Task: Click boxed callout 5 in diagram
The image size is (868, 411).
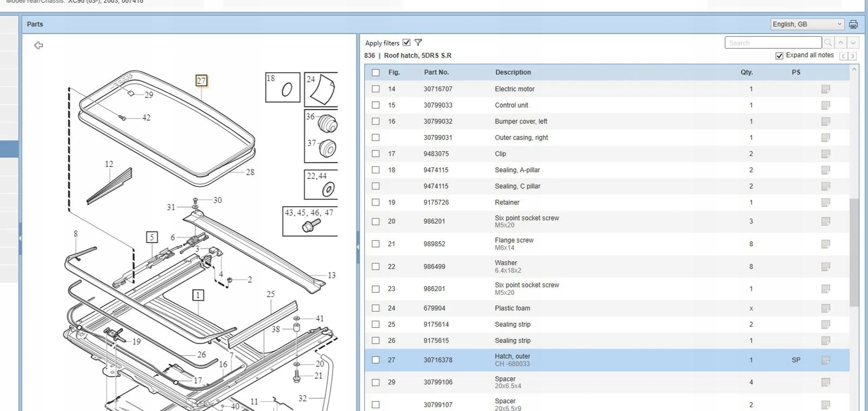Action: point(152,237)
